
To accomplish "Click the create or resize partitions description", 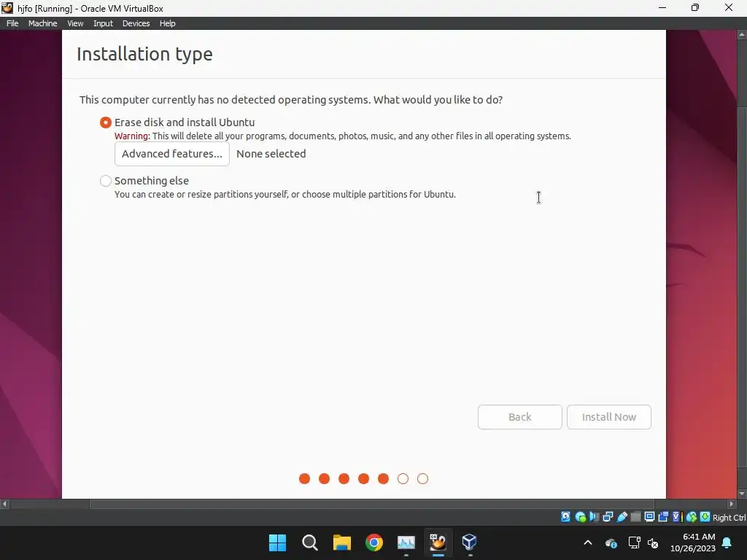I will pos(285,194).
